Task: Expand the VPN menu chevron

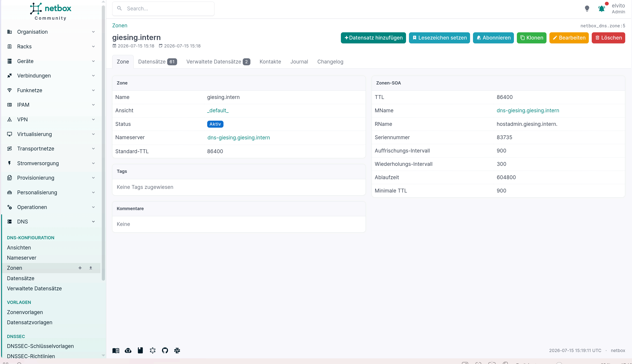Action: (93, 120)
